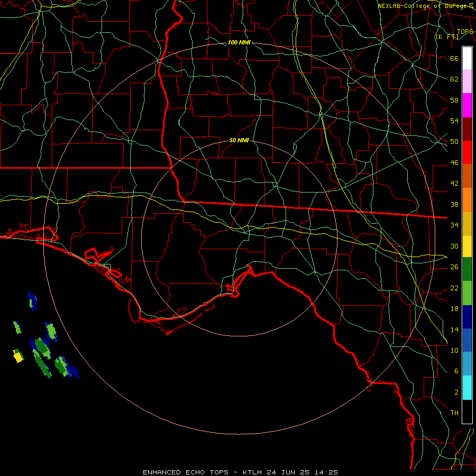Click the "24 JUN 25" date text
476x476 pixels.
point(288,472)
